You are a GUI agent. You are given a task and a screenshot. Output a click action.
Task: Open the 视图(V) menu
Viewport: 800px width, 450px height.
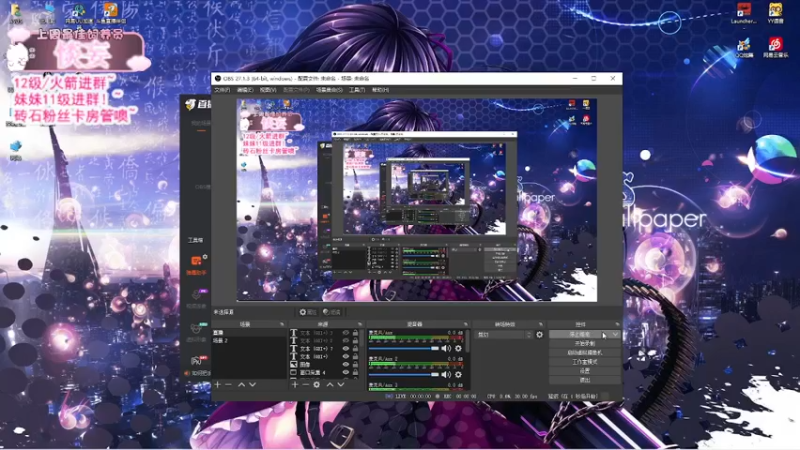pos(268,90)
